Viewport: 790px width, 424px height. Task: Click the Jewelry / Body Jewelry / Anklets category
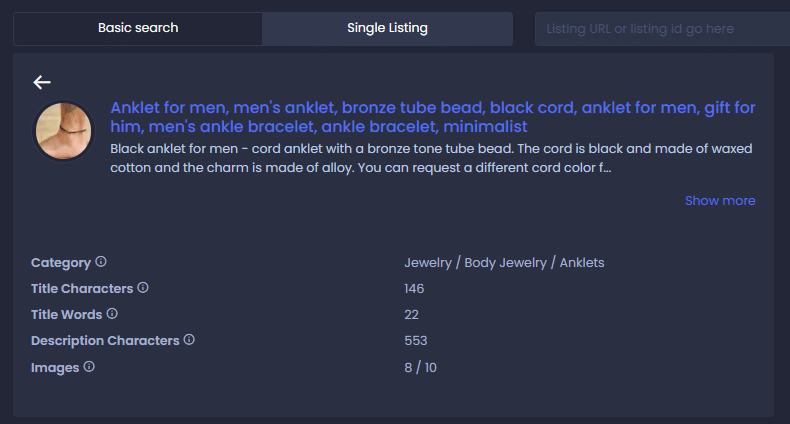504,263
